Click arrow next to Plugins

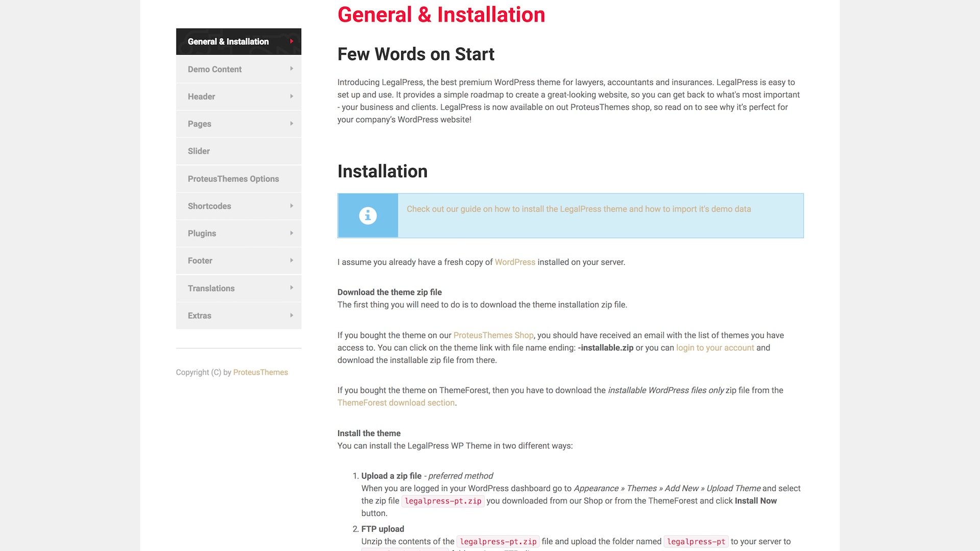pyautogui.click(x=291, y=233)
